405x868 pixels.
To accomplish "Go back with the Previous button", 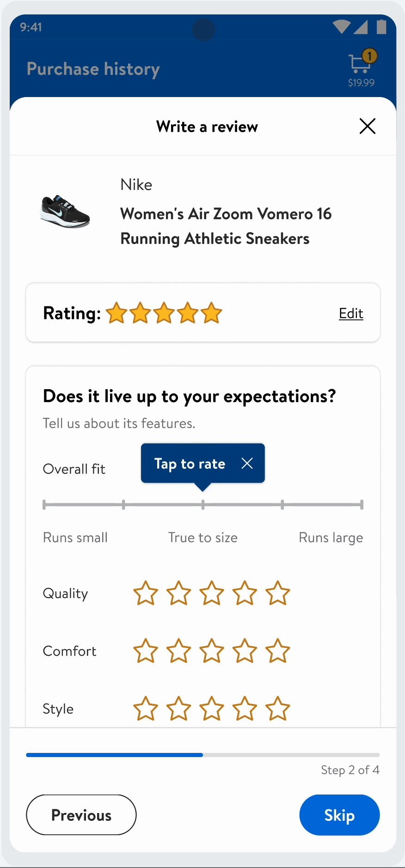I will [x=81, y=815].
